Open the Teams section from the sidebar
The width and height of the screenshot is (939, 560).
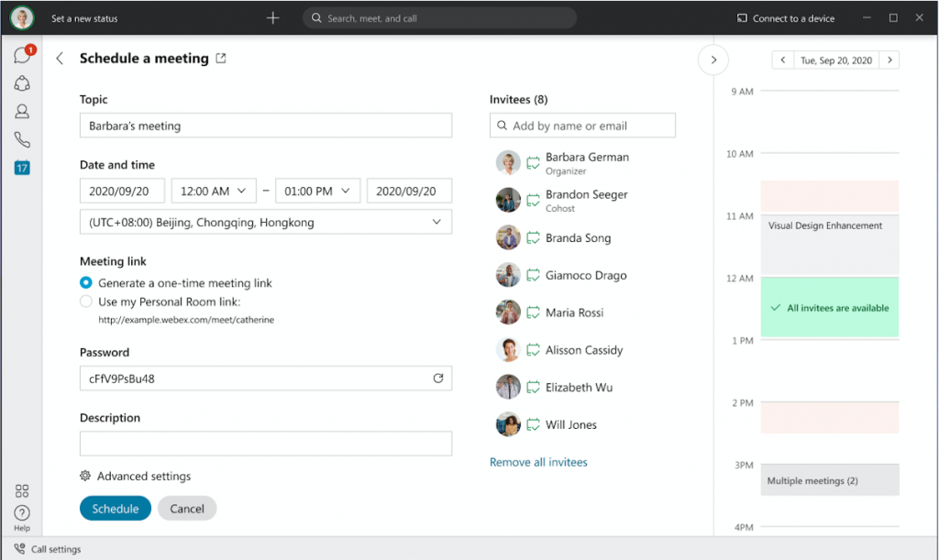pyautogui.click(x=22, y=82)
